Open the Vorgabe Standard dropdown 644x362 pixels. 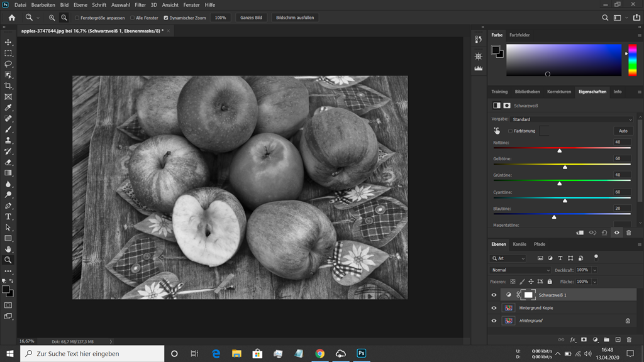(x=571, y=119)
